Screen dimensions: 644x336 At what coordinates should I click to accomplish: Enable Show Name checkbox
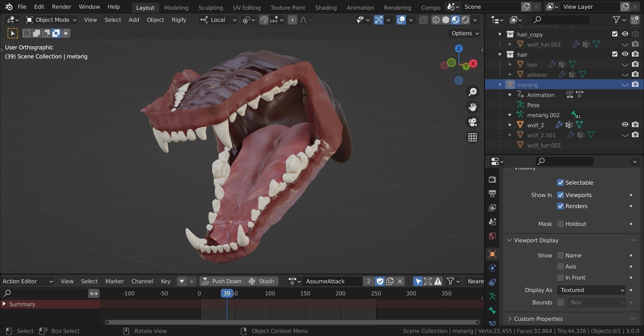[560, 255]
